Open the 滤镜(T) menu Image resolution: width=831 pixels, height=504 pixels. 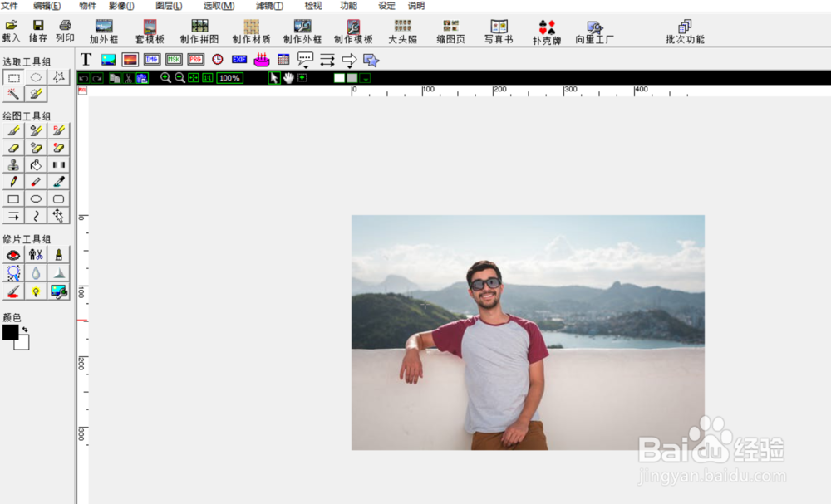[269, 6]
